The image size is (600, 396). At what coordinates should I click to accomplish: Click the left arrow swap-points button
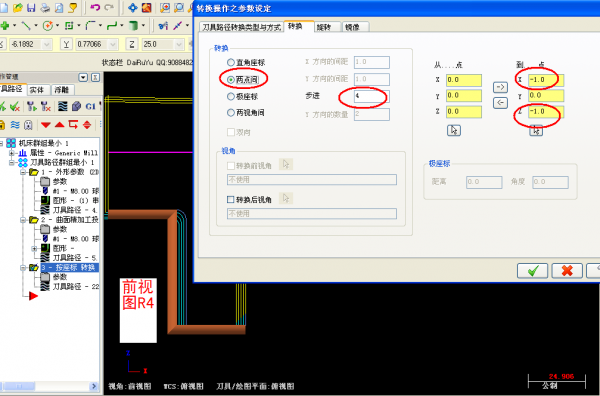pos(500,103)
